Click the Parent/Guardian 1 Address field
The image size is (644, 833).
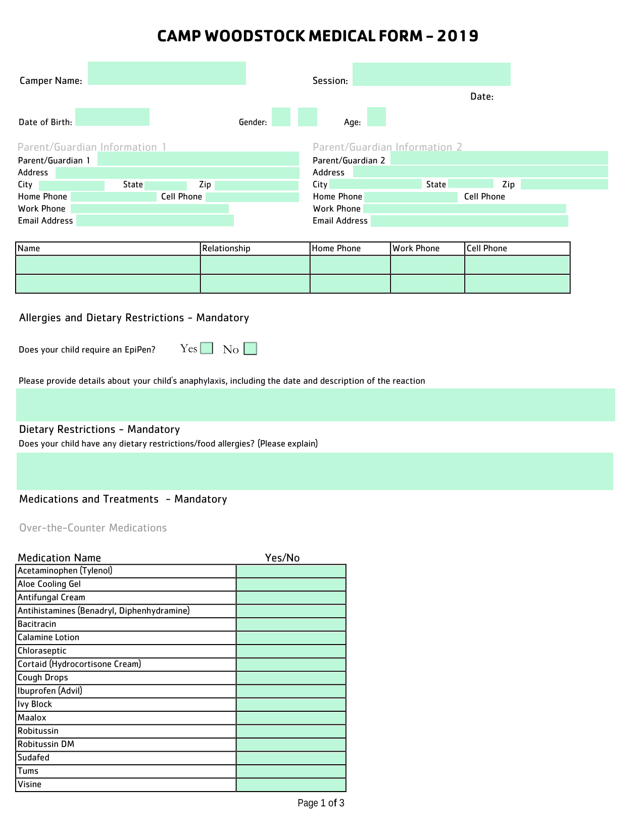177,173
